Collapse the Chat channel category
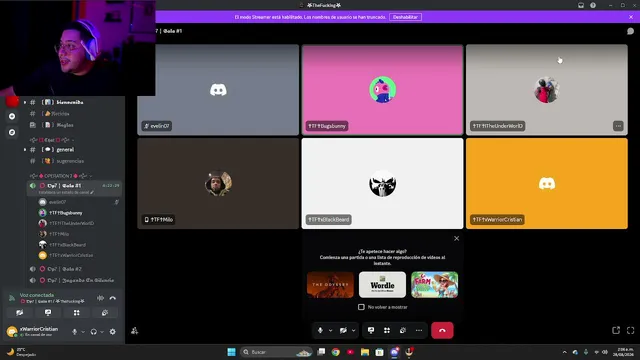This screenshot has height=360, width=640. tap(52, 140)
